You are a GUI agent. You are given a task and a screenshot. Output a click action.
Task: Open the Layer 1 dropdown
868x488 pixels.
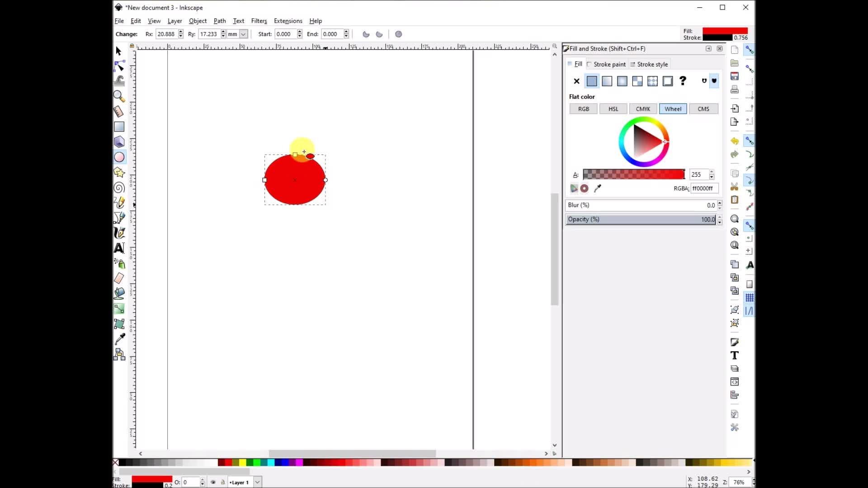pos(257,482)
